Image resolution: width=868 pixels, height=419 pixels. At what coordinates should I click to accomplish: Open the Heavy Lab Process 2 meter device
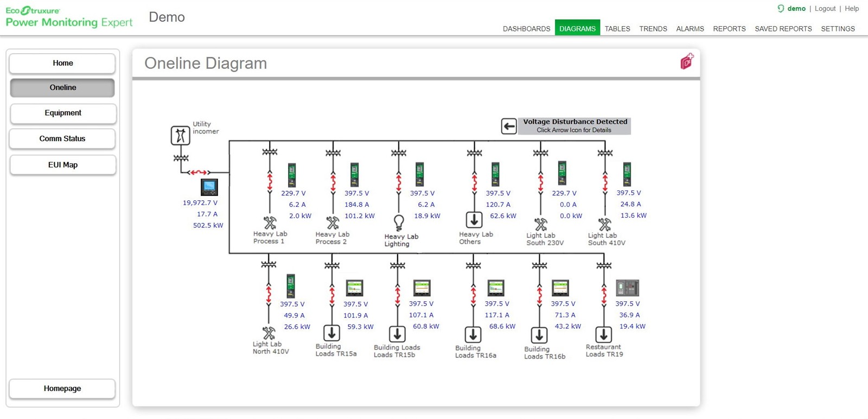(354, 174)
